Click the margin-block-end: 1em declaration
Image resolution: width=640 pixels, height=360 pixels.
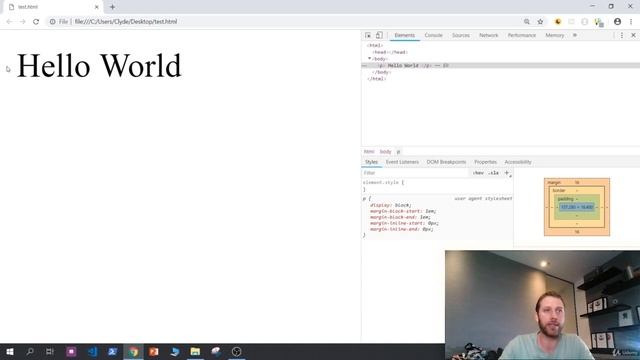pos(400,217)
